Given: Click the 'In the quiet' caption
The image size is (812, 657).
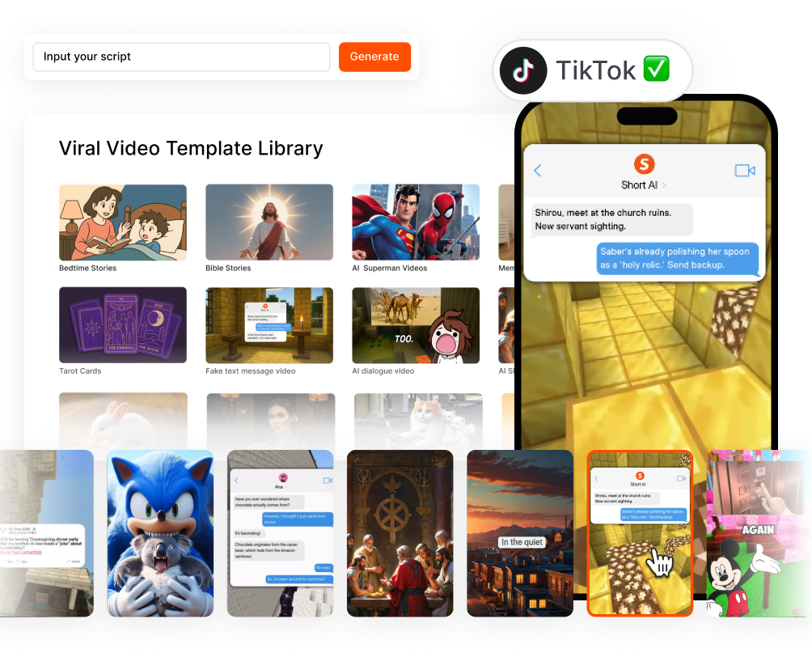Looking at the screenshot, I should pyautogui.click(x=522, y=542).
